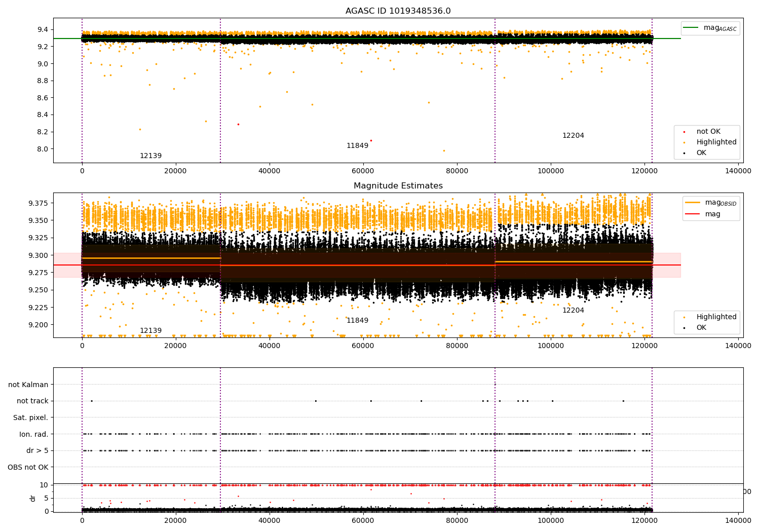This screenshot has height=532, width=760.
Task: Click the 40000 x-tick under the Magnitude Estimates plot
Action: pyautogui.click(x=269, y=347)
